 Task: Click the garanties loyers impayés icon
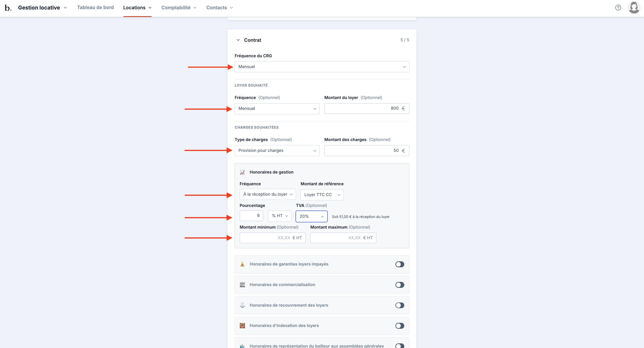(242, 264)
